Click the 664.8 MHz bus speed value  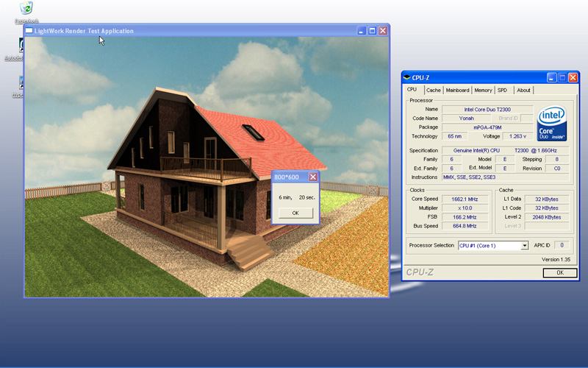465,226
